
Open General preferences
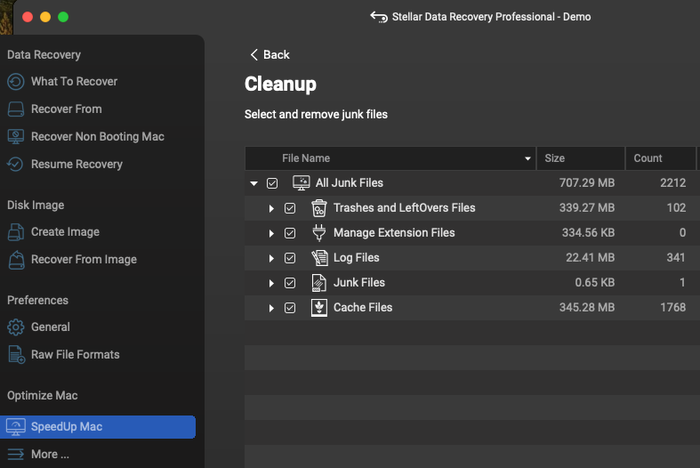pyautogui.click(x=50, y=327)
